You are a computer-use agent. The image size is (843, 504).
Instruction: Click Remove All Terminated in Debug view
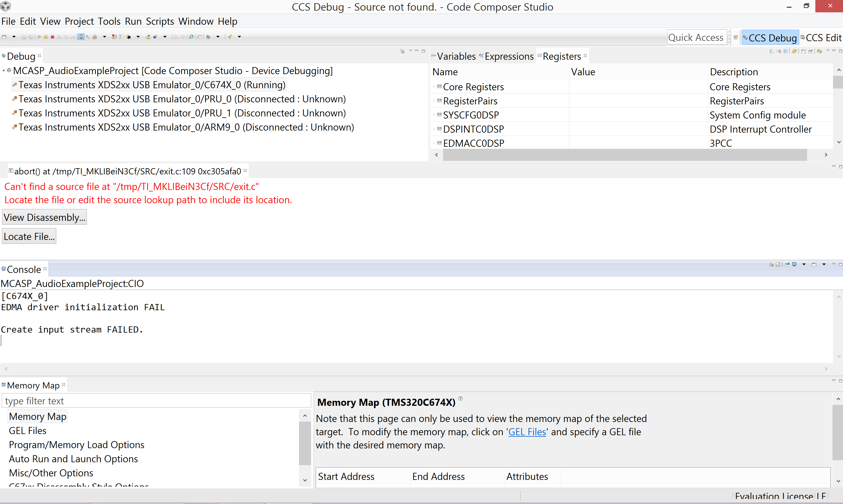pyautogui.click(x=403, y=51)
